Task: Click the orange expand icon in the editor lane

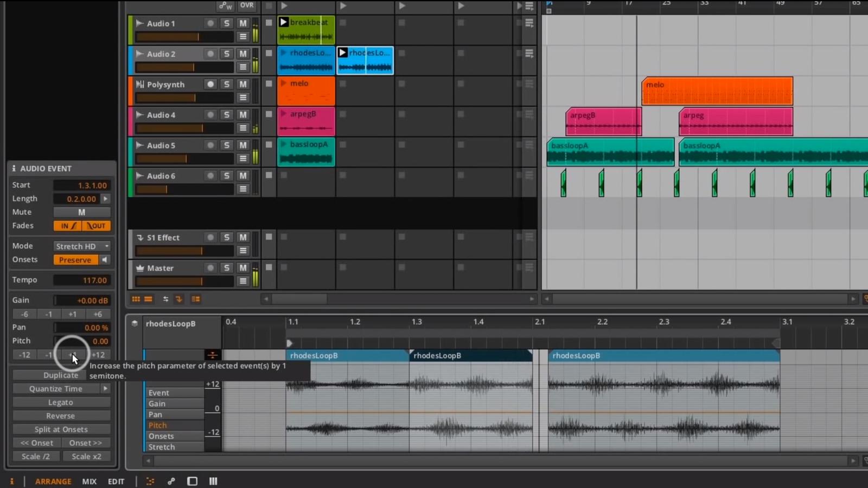Action: click(x=212, y=355)
